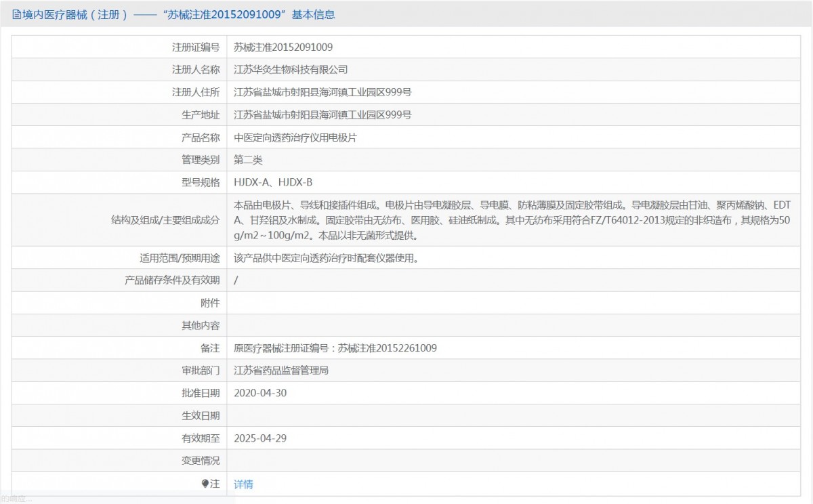Select remark 原医疗器械注册证编号：苏械注准20152261009
This screenshot has width=813, height=504.
tap(335, 348)
